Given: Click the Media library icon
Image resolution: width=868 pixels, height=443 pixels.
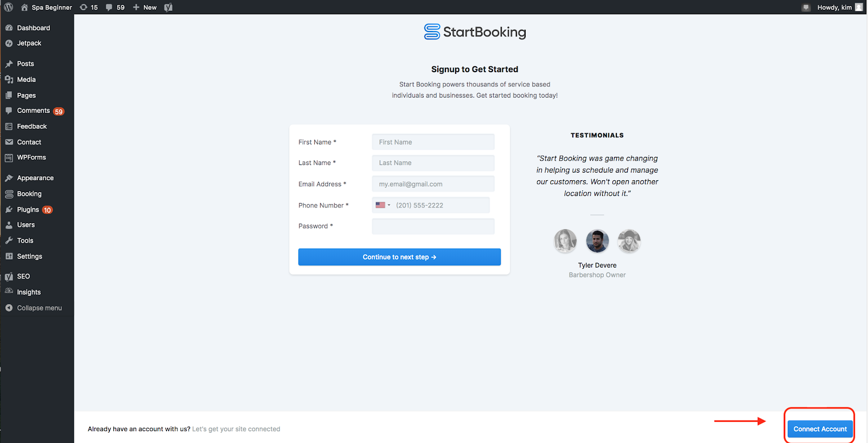Looking at the screenshot, I should [x=9, y=79].
